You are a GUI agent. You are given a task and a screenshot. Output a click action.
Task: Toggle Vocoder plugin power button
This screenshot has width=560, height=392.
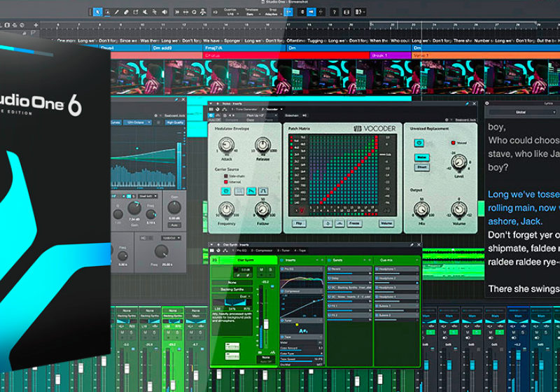[x=211, y=115]
